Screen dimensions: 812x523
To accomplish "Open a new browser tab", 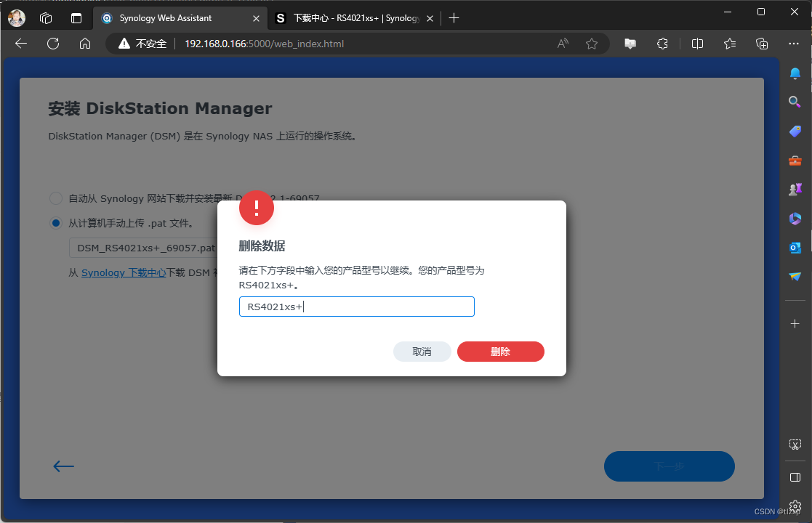I will [454, 18].
